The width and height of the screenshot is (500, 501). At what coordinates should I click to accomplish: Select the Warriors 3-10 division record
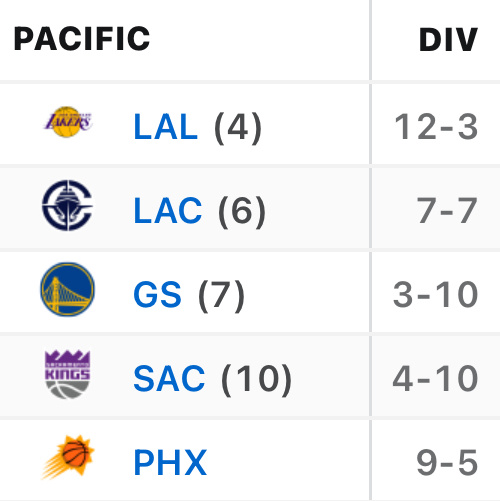[436, 295]
